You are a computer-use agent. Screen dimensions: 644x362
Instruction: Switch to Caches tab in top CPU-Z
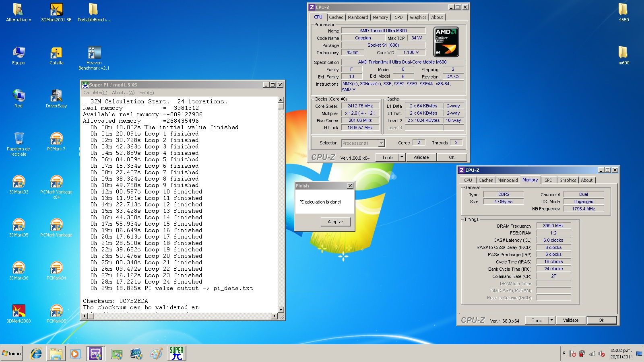pos(336,17)
